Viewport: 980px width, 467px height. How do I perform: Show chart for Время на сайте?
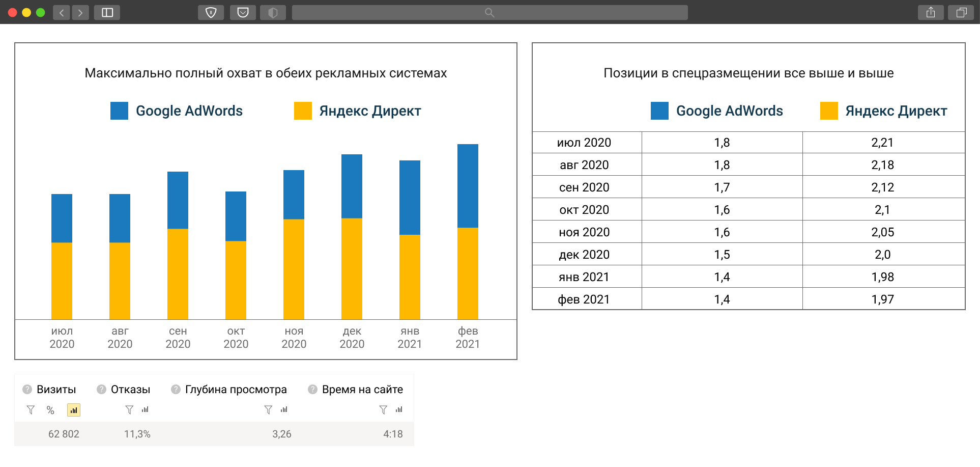[399, 409]
